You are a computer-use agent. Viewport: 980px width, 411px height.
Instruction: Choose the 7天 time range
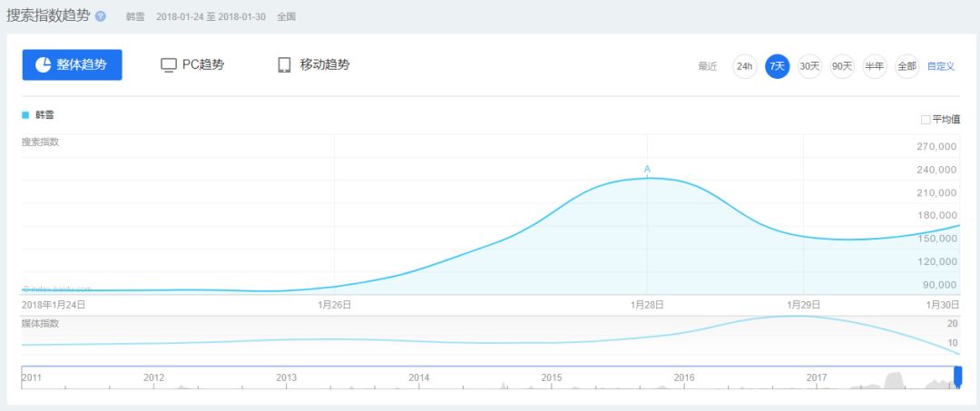click(778, 66)
